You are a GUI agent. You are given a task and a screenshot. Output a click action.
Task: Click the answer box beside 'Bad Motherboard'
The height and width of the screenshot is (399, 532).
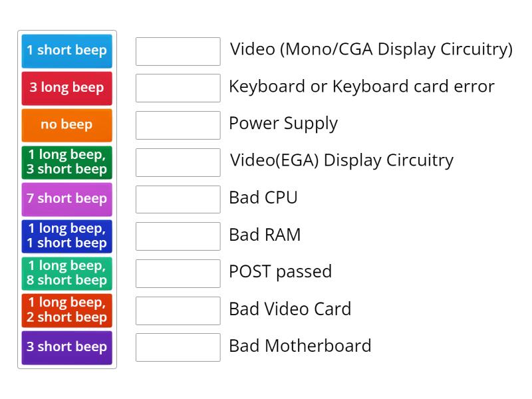[178, 346]
